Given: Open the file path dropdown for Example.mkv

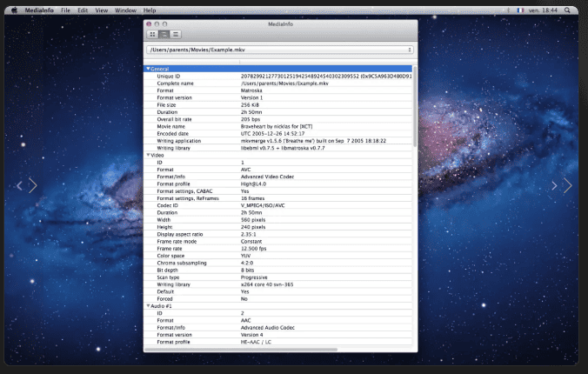Looking at the screenshot, I should coord(280,50).
